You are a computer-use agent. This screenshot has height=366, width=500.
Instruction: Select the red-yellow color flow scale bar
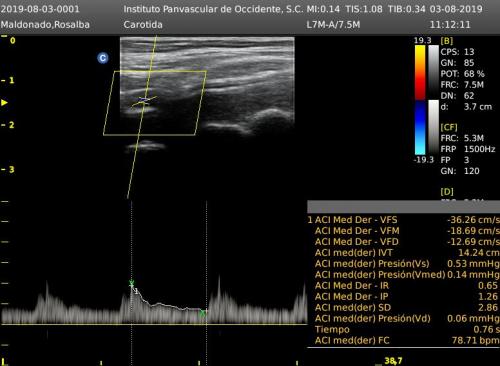(x=420, y=72)
